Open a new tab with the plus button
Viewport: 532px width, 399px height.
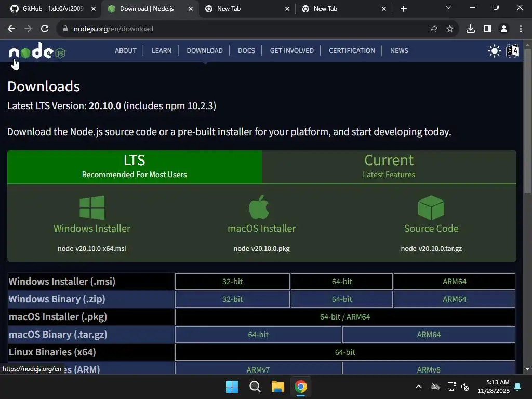point(403,9)
